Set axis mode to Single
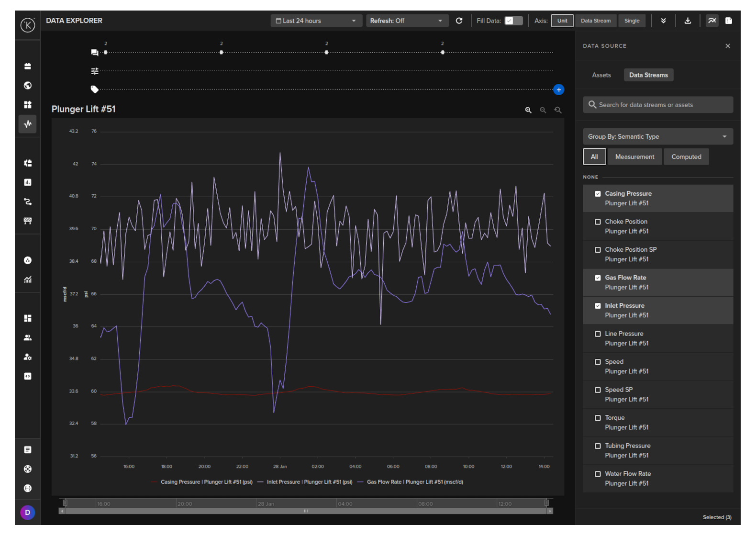 tap(632, 21)
